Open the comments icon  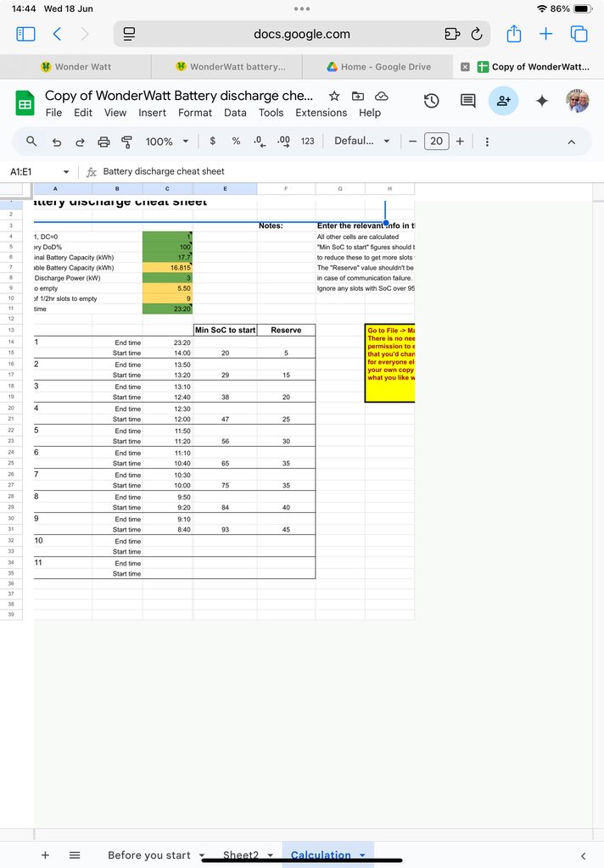(x=467, y=101)
